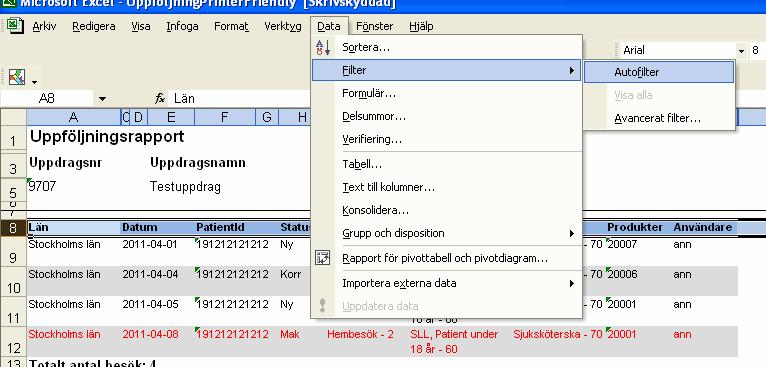
Task: Choose Text till kolumner... menu item
Action: pyautogui.click(x=447, y=187)
